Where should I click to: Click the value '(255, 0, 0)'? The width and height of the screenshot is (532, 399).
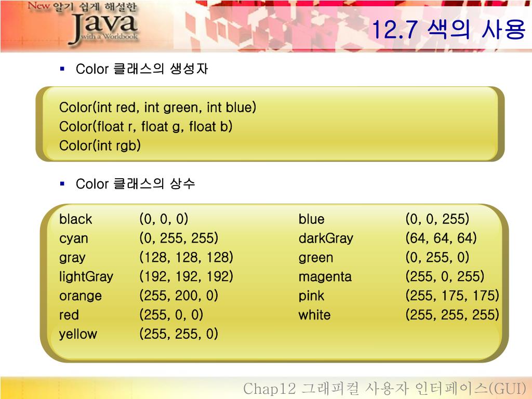click(x=171, y=314)
